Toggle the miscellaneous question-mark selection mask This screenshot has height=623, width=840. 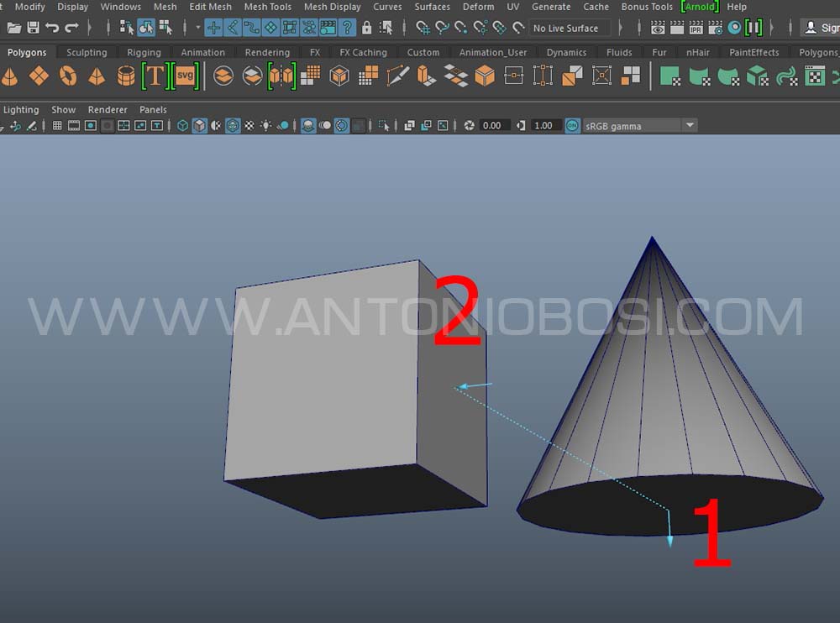coord(347,28)
